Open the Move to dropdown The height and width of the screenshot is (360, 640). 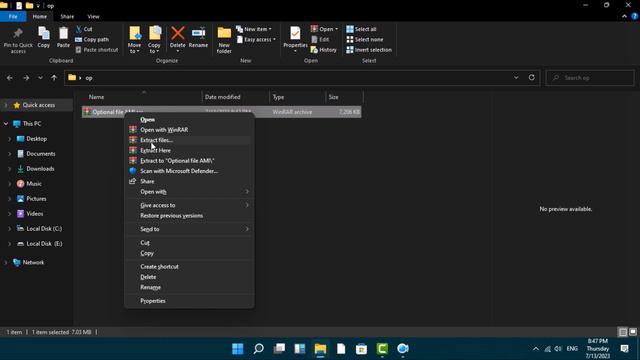coord(134,40)
